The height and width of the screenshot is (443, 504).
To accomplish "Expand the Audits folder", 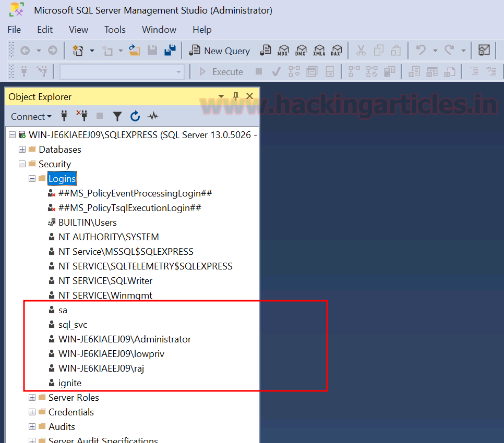I will point(32,427).
